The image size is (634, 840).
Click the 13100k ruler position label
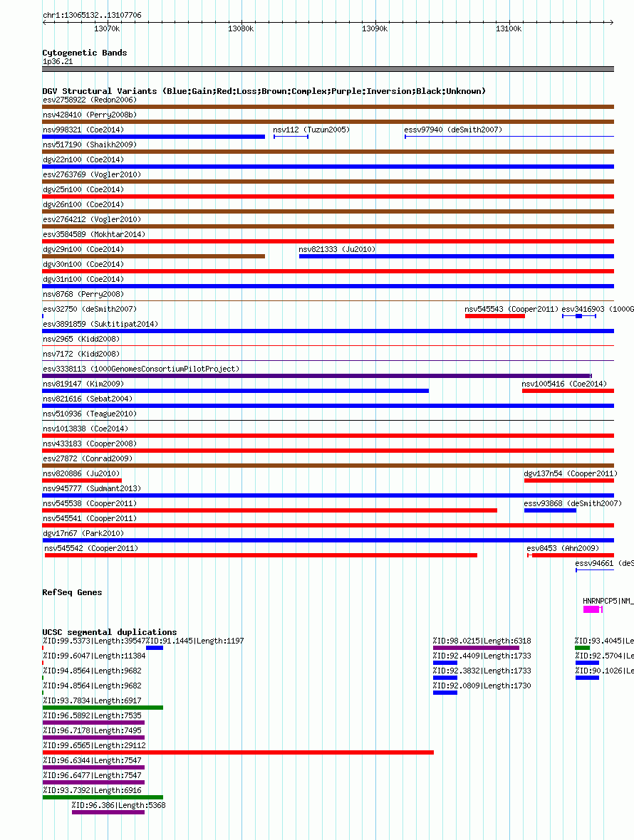pos(509,28)
